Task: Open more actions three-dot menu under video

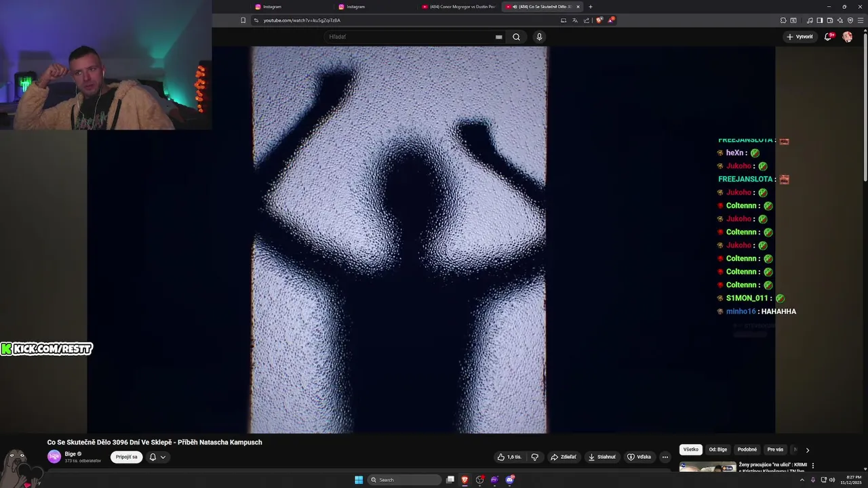Action: [x=665, y=457]
